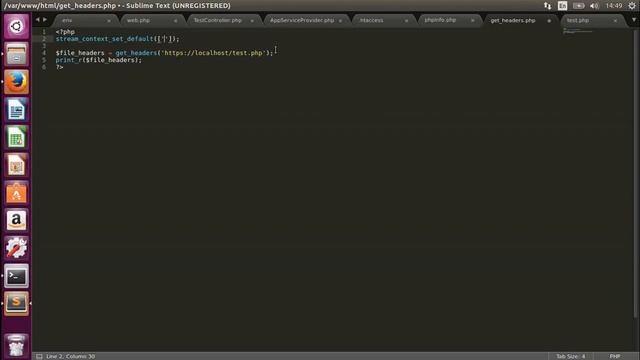The image size is (640, 360).
Task: Launch LibreOffice Calc from the dock
Action: coord(16,137)
